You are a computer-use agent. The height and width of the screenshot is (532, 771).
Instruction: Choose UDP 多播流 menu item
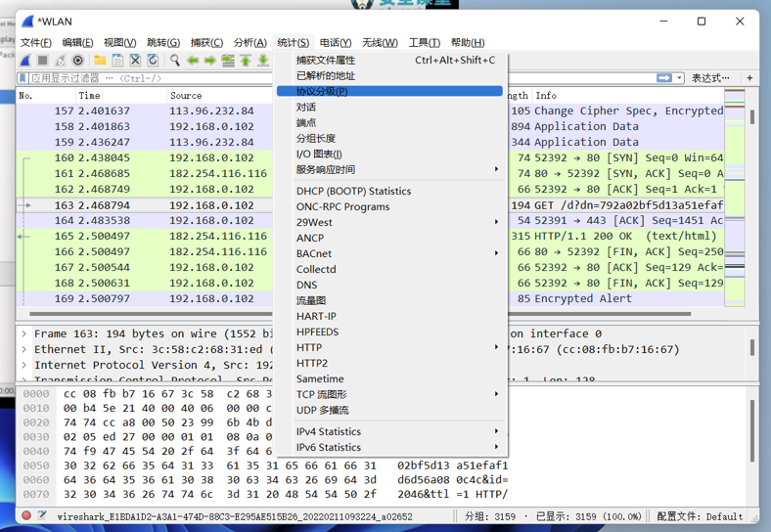[x=390, y=410]
